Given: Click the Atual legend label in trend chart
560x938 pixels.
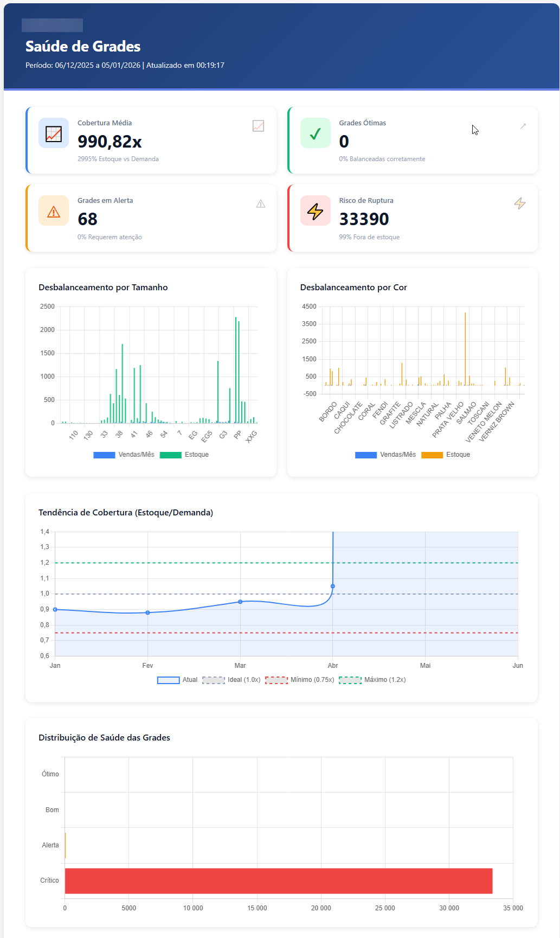Looking at the screenshot, I should (x=190, y=680).
